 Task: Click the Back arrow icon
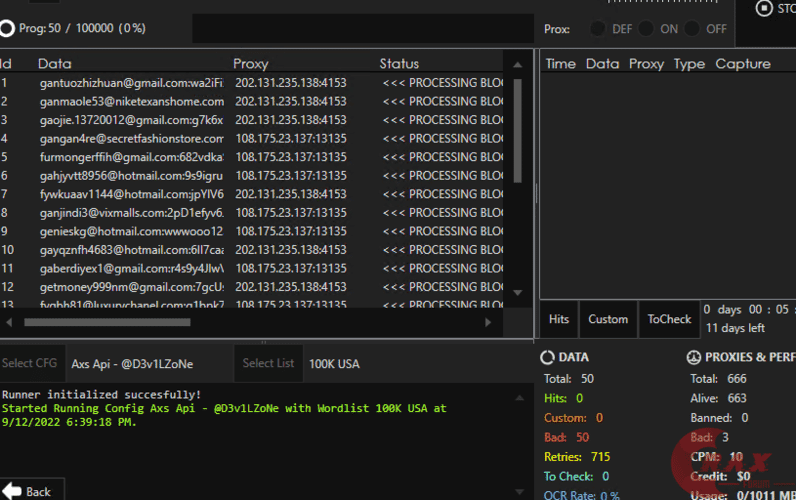[11, 491]
